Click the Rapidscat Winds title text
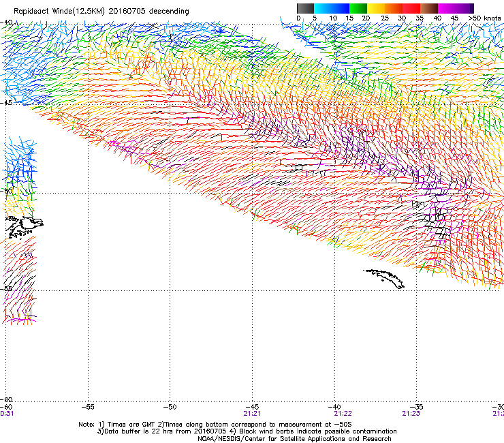The height and width of the screenshot is (443, 504). (x=101, y=11)
